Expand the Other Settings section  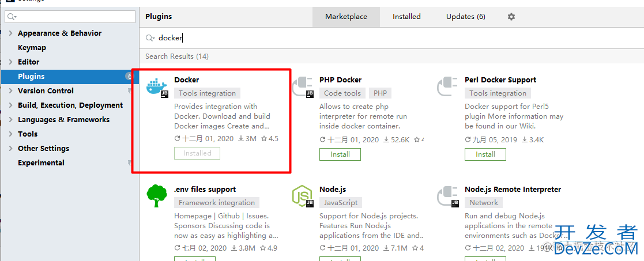[x=11, y=148]
